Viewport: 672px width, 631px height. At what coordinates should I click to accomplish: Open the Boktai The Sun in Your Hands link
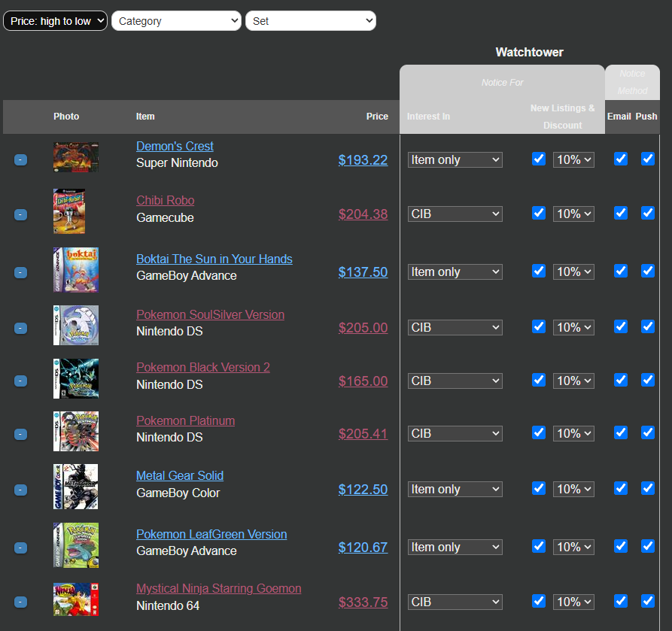(214, 259)
